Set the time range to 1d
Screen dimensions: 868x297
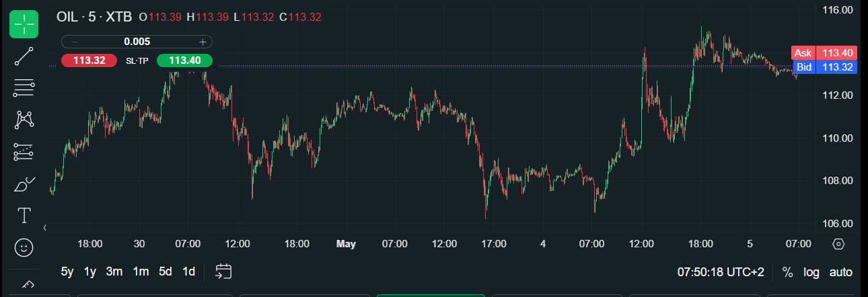[189, 271]
